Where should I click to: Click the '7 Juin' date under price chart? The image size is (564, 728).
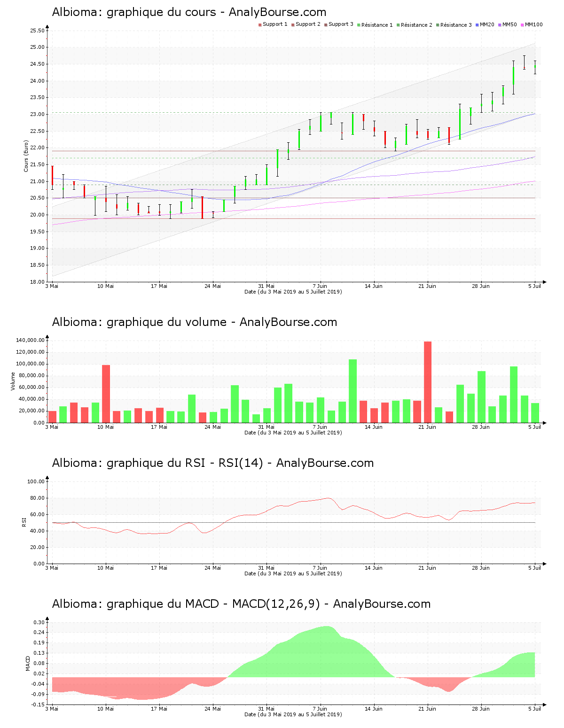320,286
